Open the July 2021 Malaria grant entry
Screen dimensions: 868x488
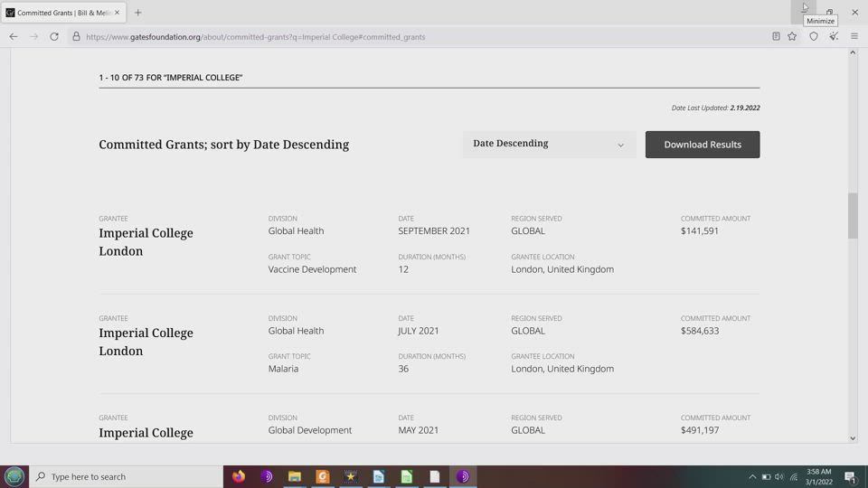pyautogui.click(x=146, y=342)
